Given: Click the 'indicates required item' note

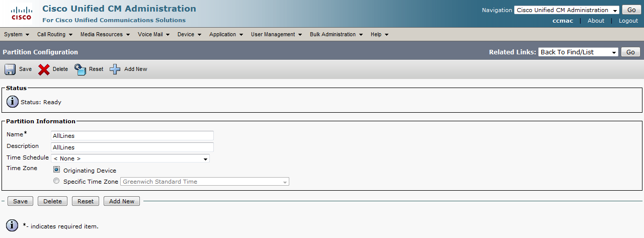Looking at the screenshot, I should 61,226.
